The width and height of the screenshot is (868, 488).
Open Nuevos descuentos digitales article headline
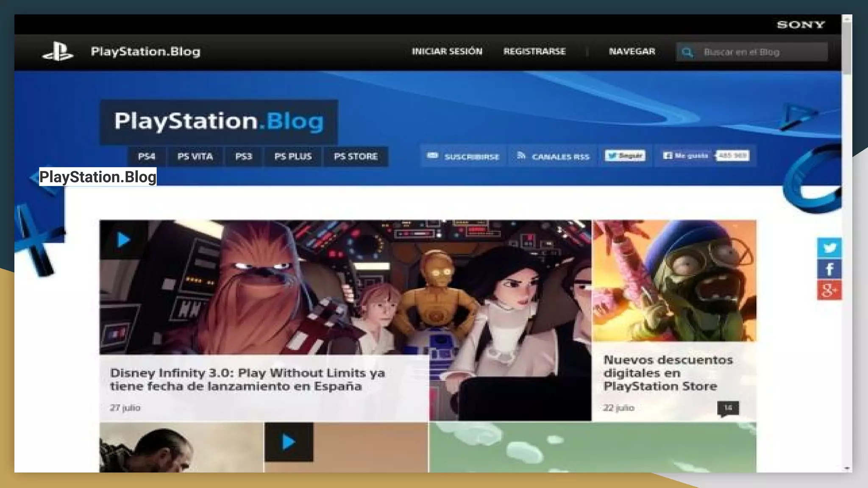click(x=668, y=373)
